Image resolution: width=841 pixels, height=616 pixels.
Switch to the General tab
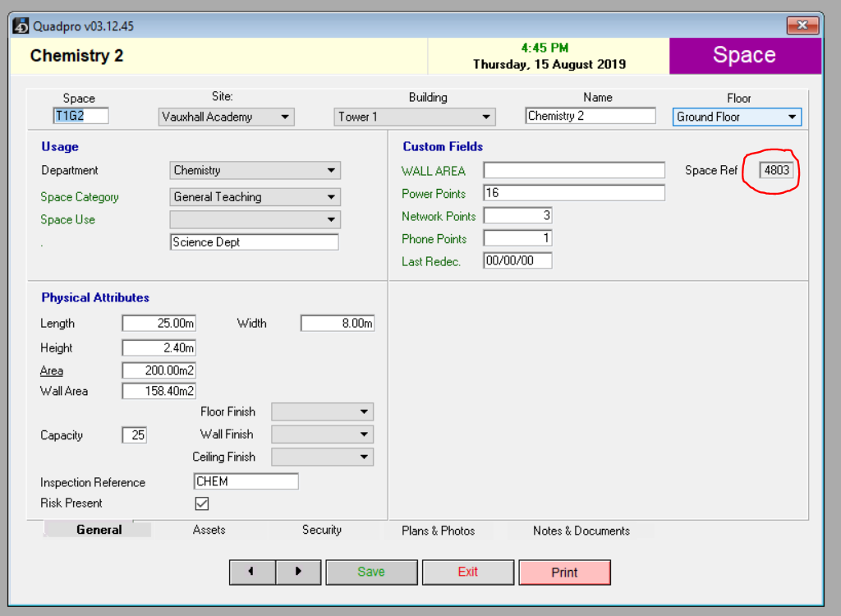coord(99,530)
